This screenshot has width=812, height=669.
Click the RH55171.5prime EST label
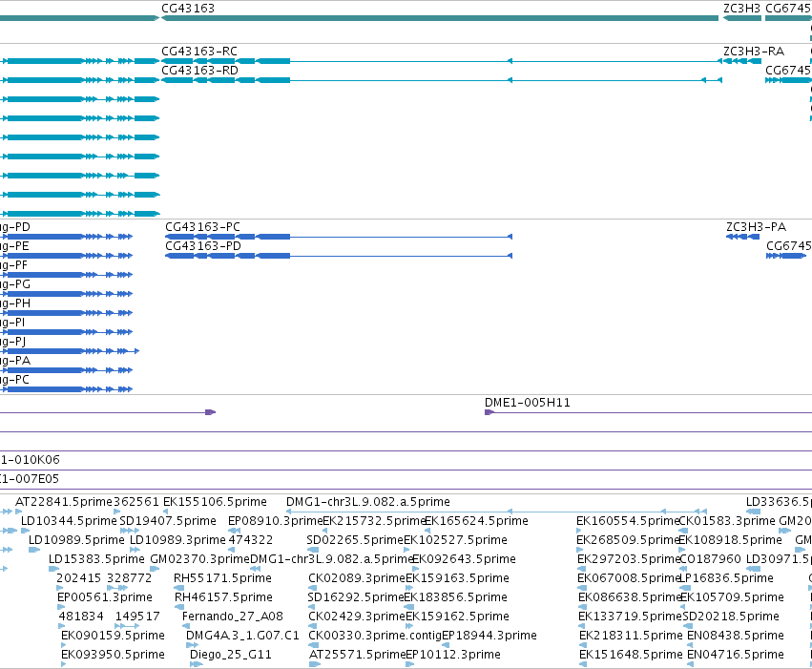[222, 578]
